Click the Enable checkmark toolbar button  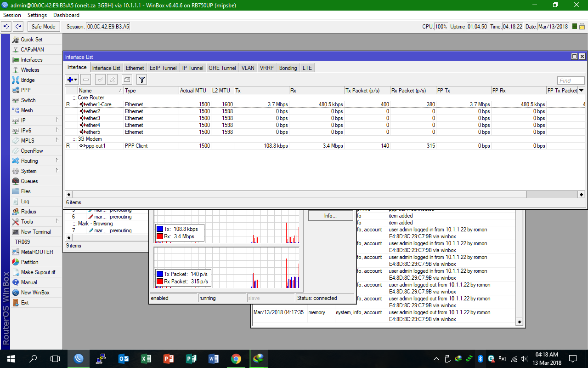point(100,80)
